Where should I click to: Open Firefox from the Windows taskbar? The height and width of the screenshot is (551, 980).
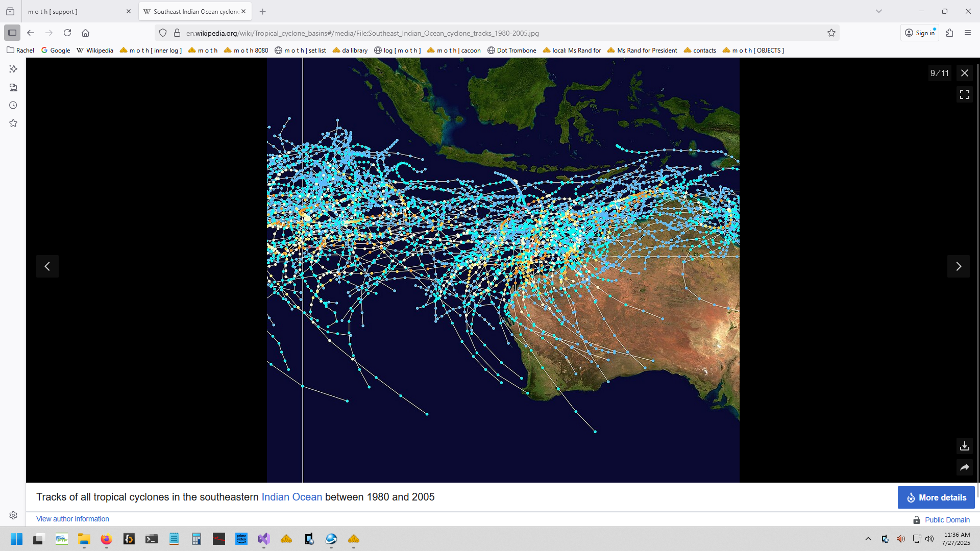point(106,539)
